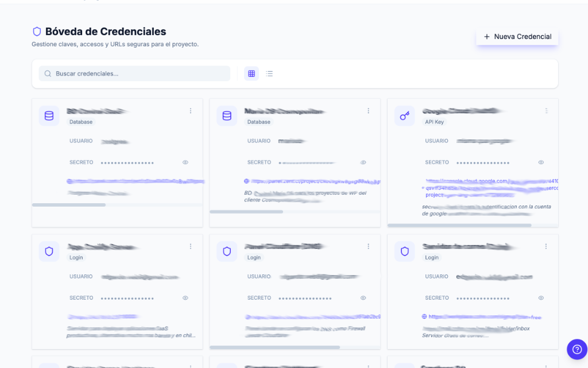Open the API Key card options menu
588x368 pixels.
(546, 111)
